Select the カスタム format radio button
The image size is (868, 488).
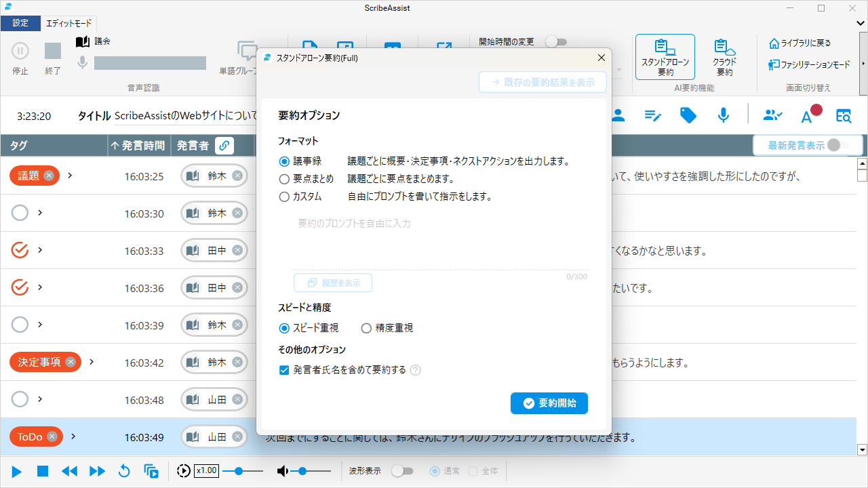tap(284, 197)
